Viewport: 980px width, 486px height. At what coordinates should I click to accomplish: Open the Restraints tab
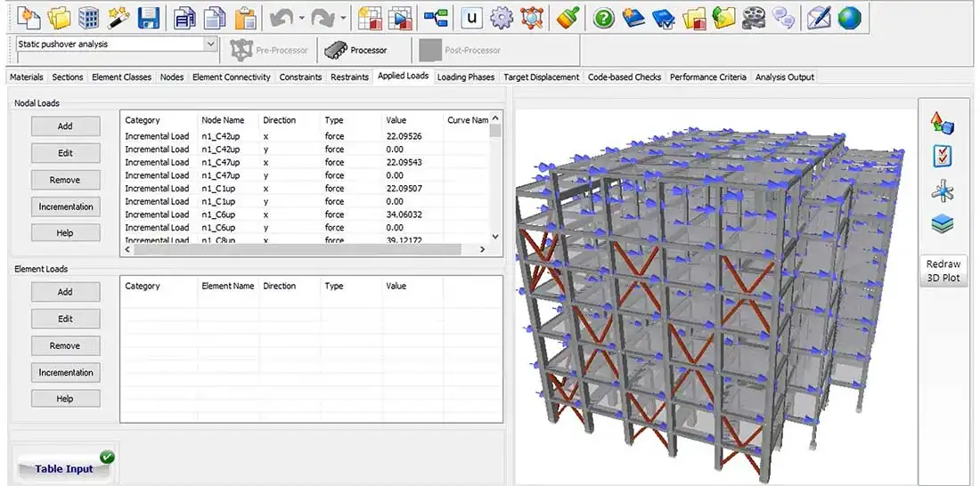[x=349, y=77]
